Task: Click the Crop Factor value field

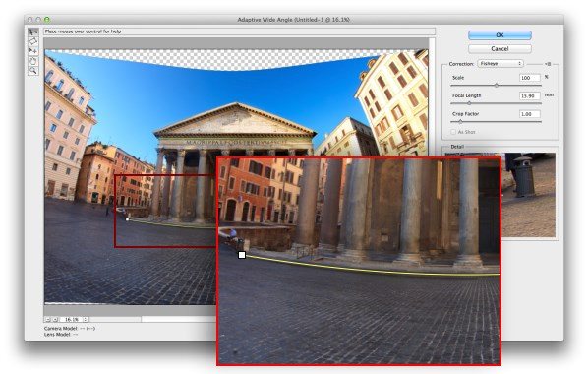Action: (530, 114)
